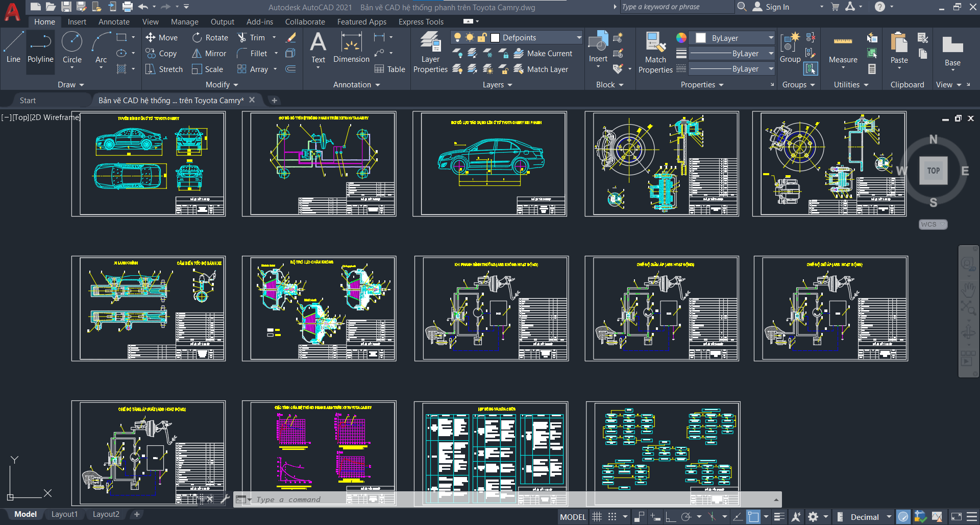Toggle the drawing grid display
The image size is (980, 525).
pos(597,517)
